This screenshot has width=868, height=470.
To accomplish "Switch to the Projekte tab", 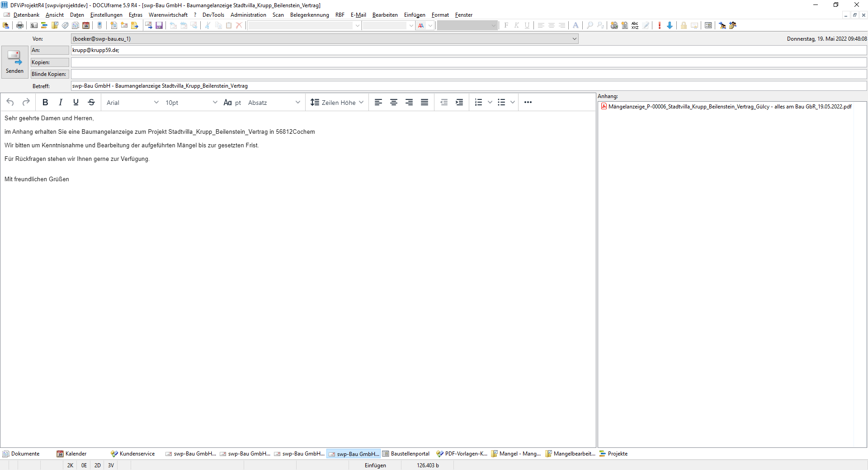I will click(x=613, y=454).
